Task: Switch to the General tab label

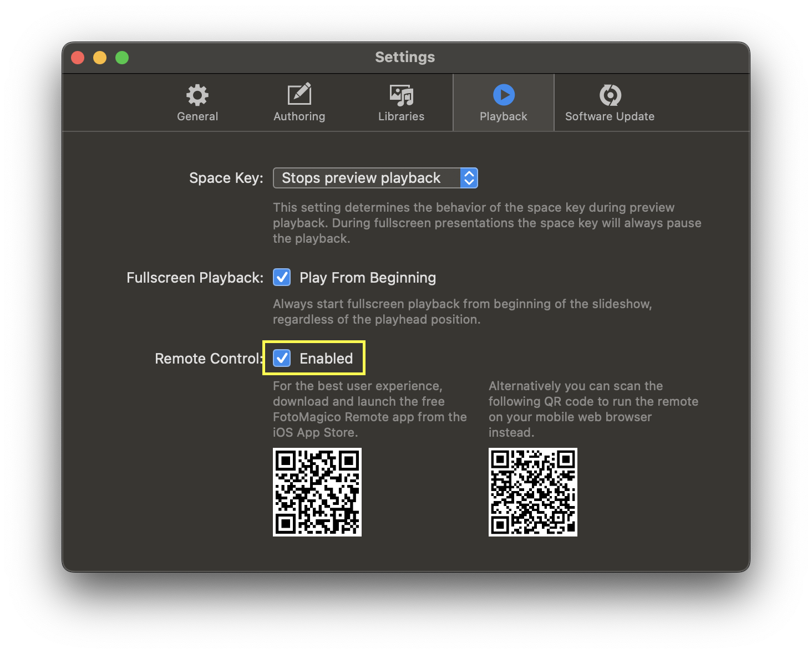Action: click(197, 116)
